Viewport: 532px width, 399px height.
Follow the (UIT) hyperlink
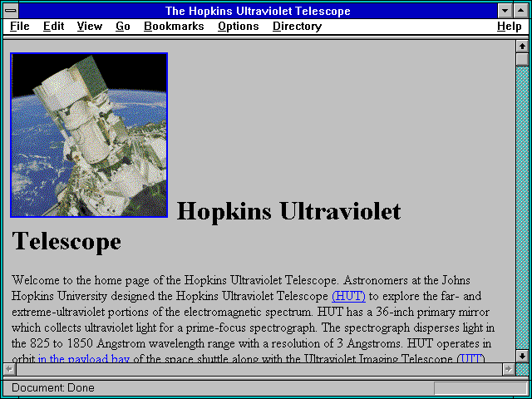click(x=471, y=359)
